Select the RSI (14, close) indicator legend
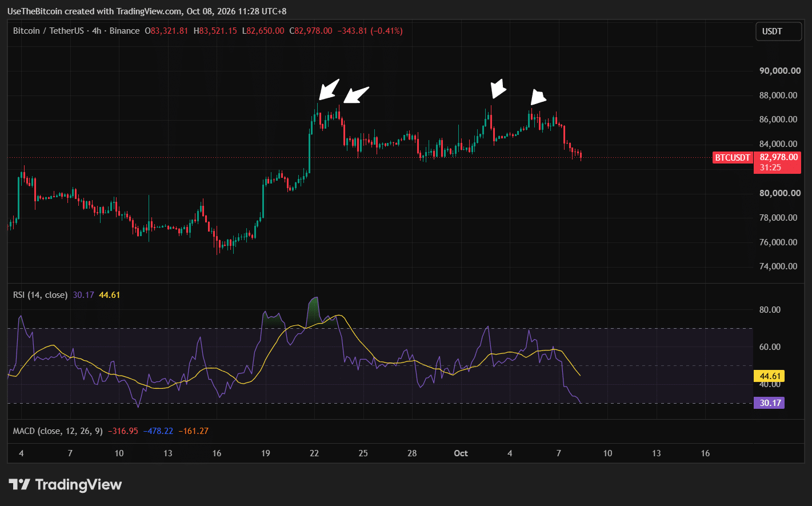 coord(41,295)
